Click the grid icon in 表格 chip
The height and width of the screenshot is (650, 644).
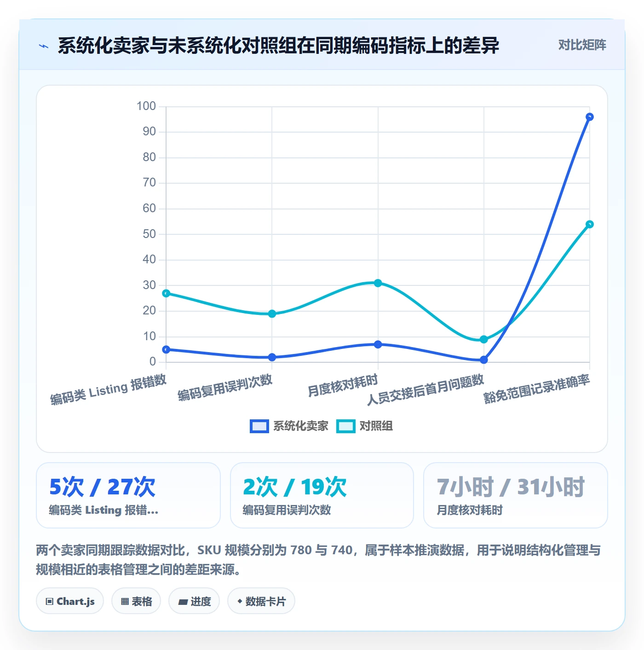click(x=125, y=601)
